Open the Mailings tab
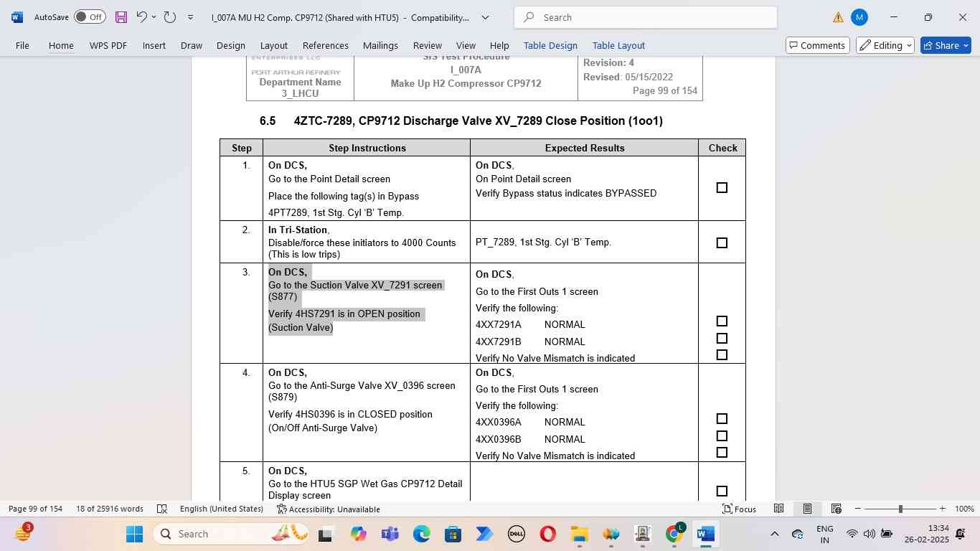 [x=380, y=45]
